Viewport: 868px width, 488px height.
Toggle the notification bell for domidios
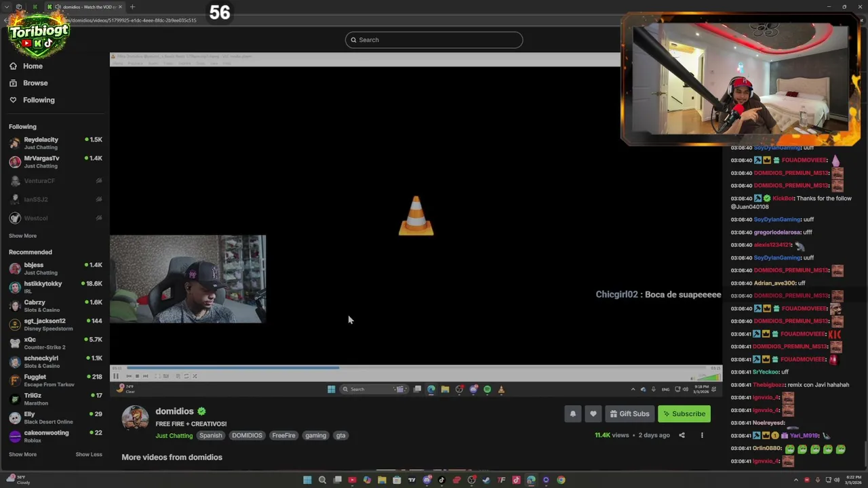[x=573, y=414]
